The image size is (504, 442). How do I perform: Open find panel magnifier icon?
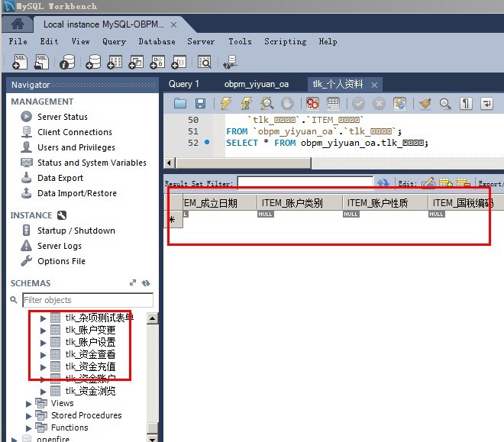click(445, 103)
